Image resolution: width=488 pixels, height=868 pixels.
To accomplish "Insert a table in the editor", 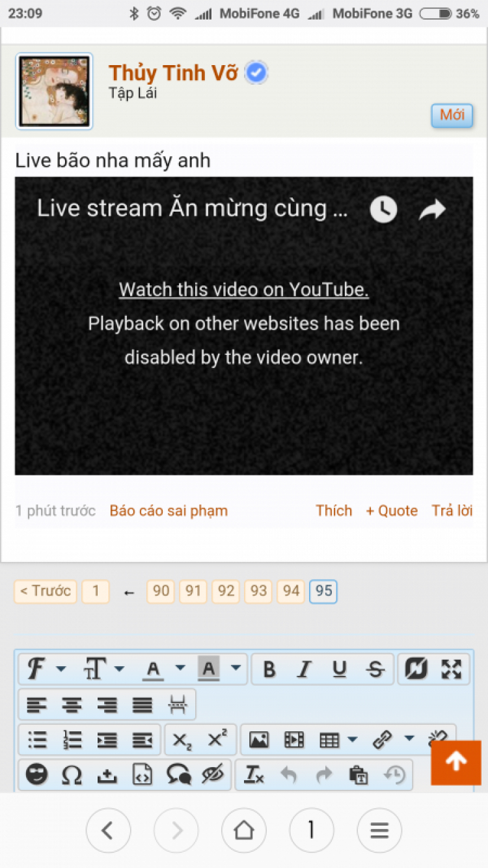I will pos(329,740).
